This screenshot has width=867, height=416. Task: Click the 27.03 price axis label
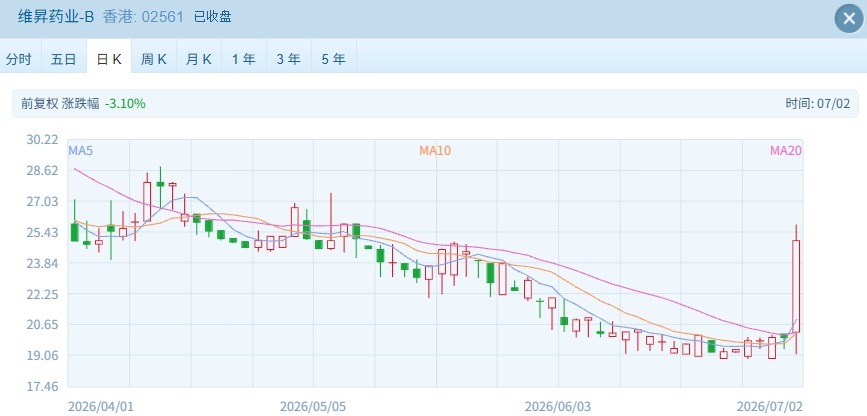[42, 201]
